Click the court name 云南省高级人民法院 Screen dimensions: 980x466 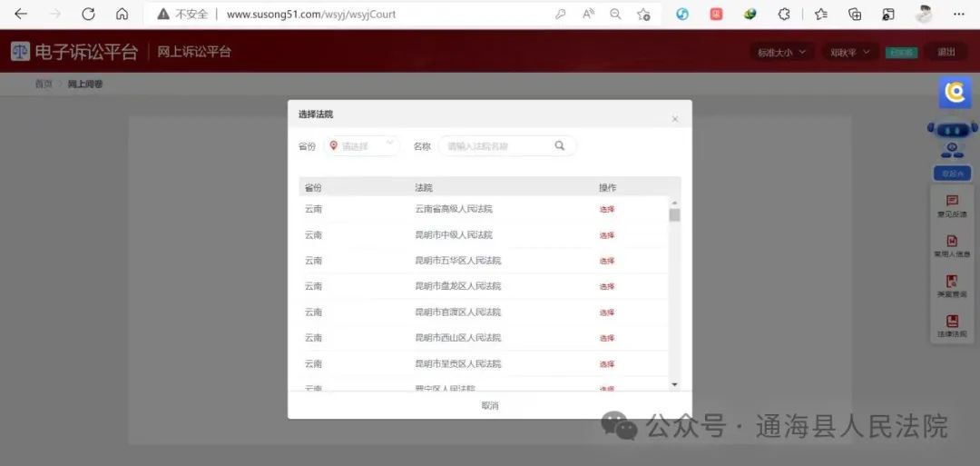tap(454, 209)
